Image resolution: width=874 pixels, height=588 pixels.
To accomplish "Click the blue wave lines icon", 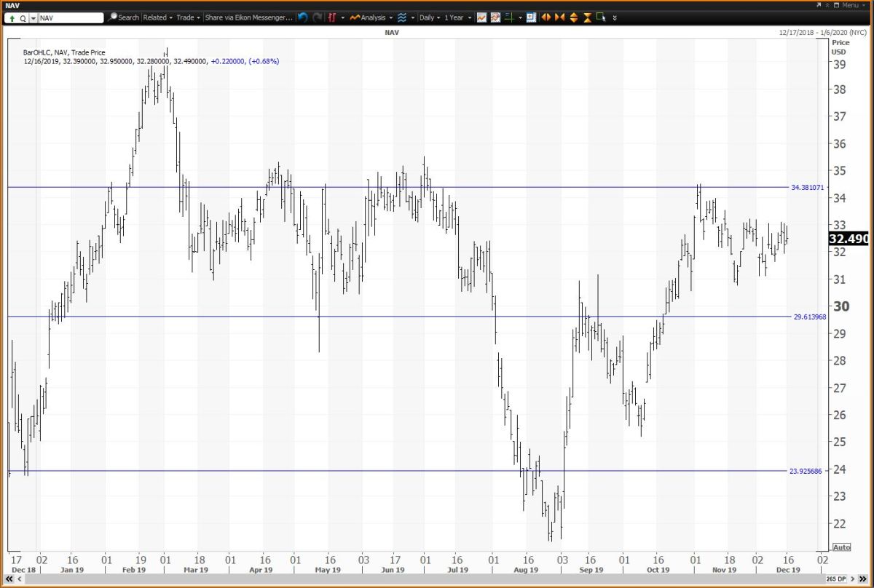I will (401, 17).
